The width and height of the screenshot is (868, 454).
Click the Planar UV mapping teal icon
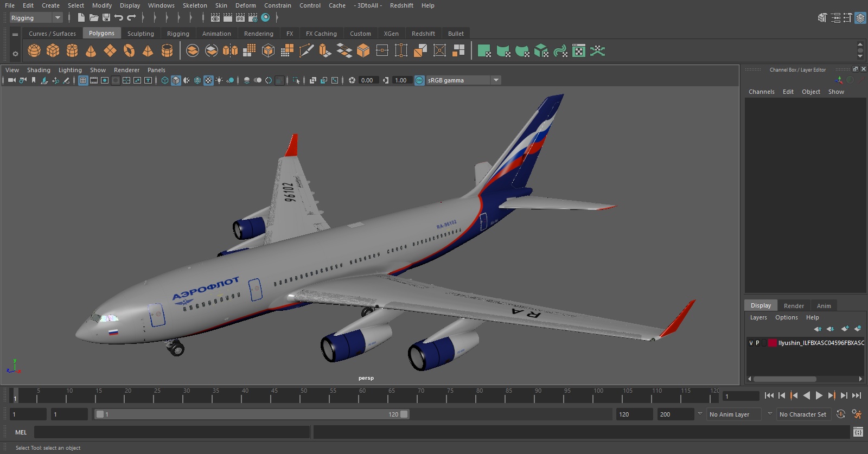pos(484,51)
